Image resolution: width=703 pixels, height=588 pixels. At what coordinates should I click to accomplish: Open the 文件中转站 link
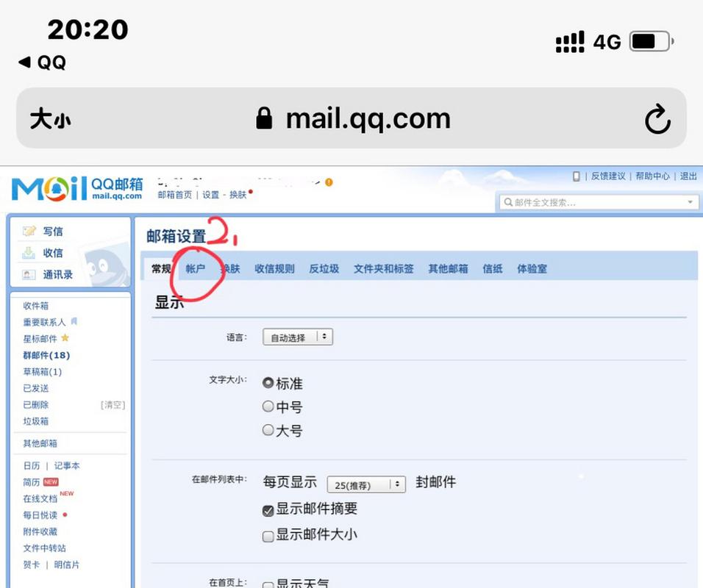[x=44, y=548]
